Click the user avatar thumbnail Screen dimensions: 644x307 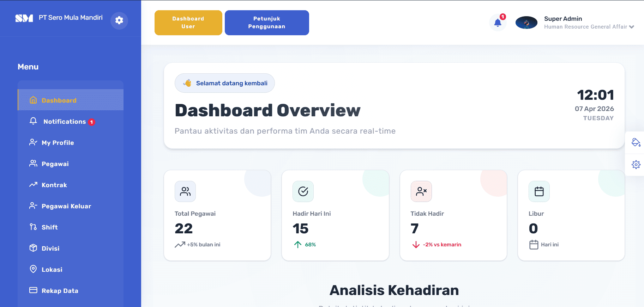(526, 23)
